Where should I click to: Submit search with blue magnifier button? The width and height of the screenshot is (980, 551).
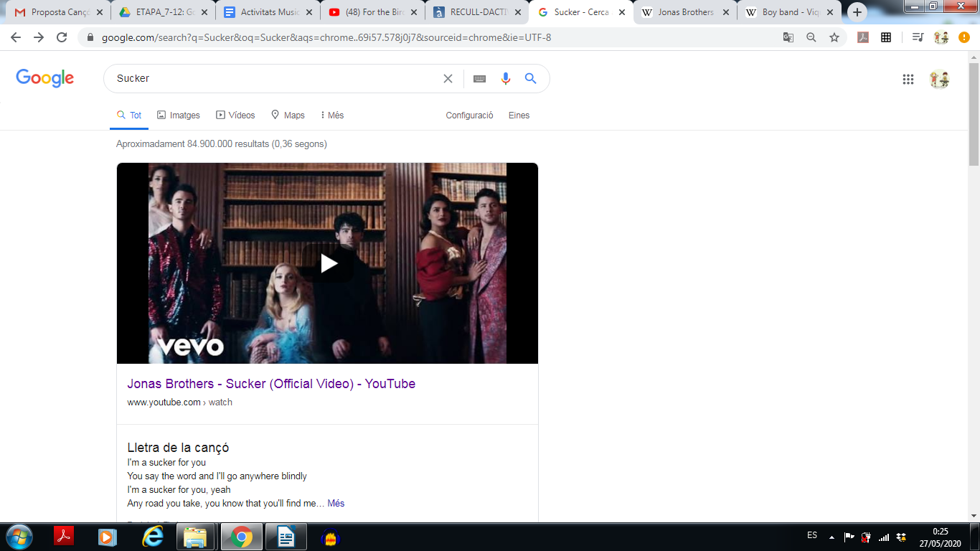531,79
